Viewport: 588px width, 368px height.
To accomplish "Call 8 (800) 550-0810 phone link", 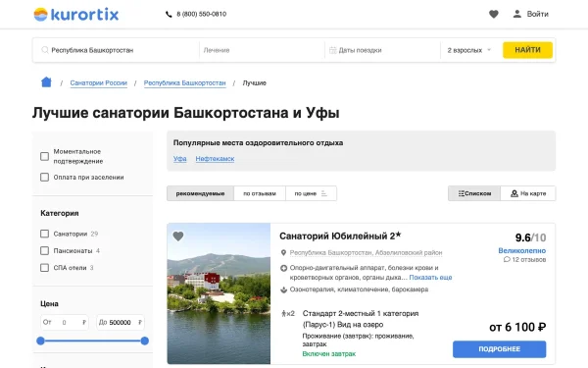I will pos(201,15).
